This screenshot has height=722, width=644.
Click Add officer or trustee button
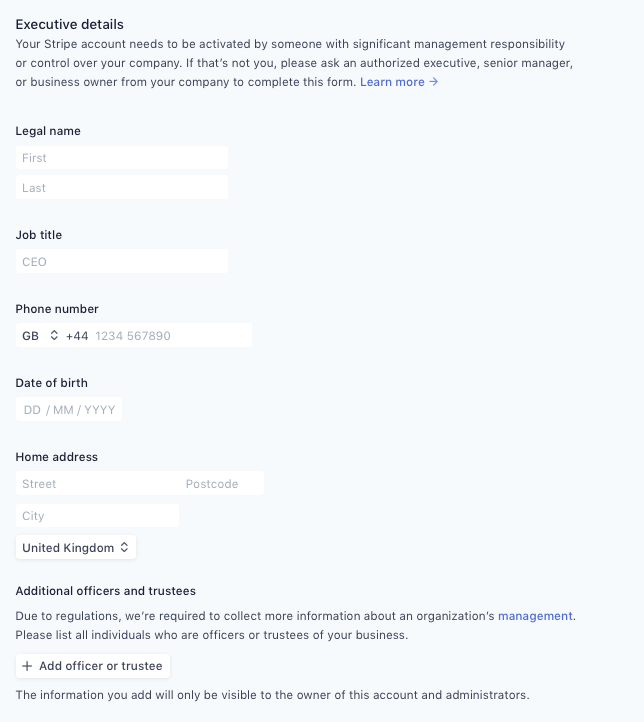93,666
